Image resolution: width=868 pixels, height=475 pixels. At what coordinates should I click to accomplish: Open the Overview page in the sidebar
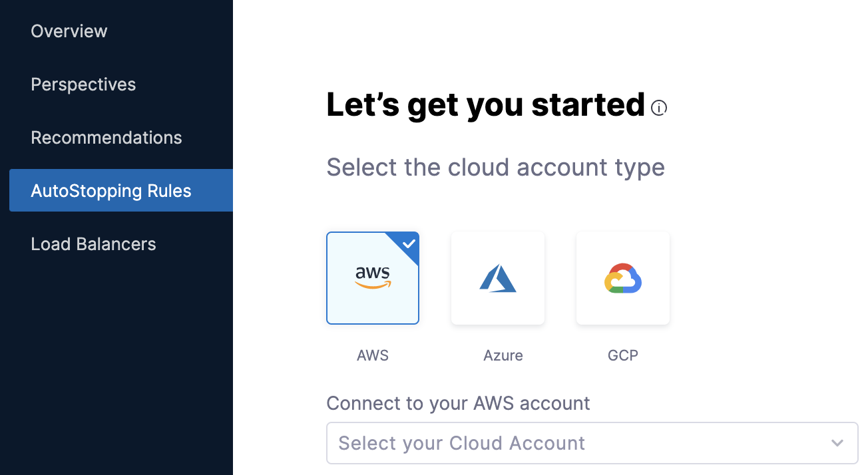click(x=69, y=31)
